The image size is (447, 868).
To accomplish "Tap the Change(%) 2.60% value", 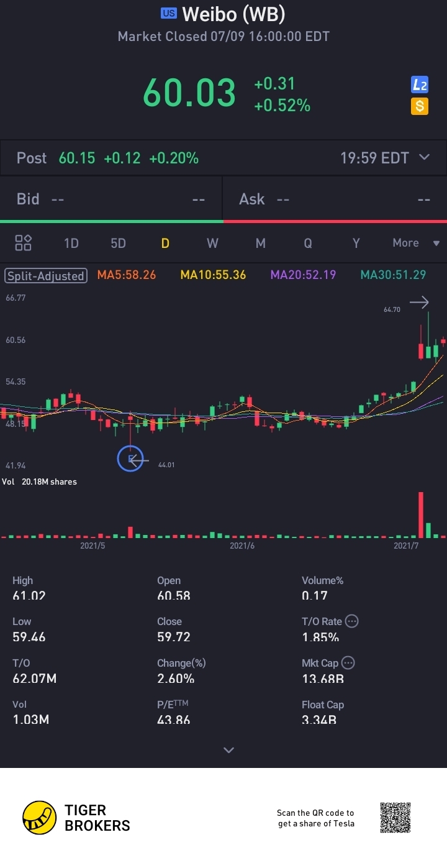I will pyautogui.click(x=176, y=678).
